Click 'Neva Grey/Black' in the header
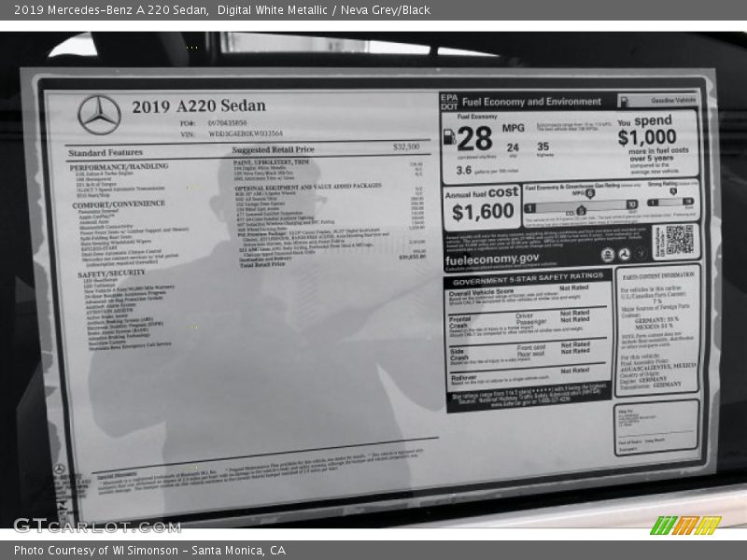Viewport: 747px width, 560px height. point(386,10)
